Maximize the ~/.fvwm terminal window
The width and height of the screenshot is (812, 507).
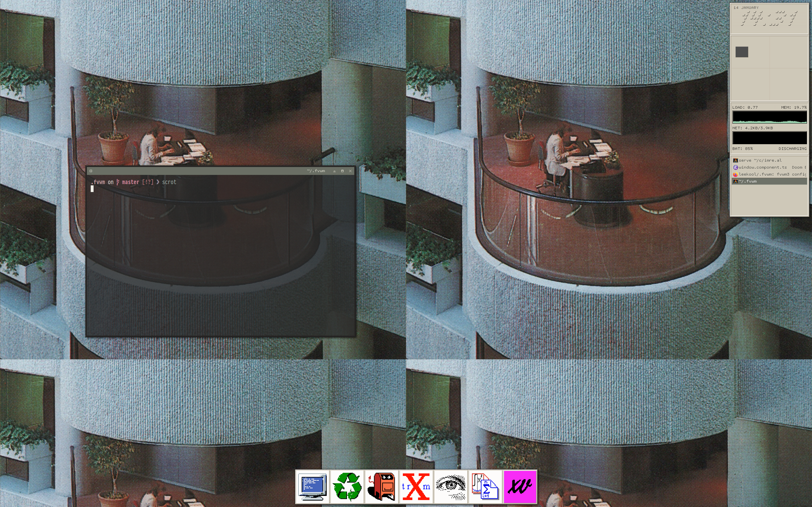[342, 171]
